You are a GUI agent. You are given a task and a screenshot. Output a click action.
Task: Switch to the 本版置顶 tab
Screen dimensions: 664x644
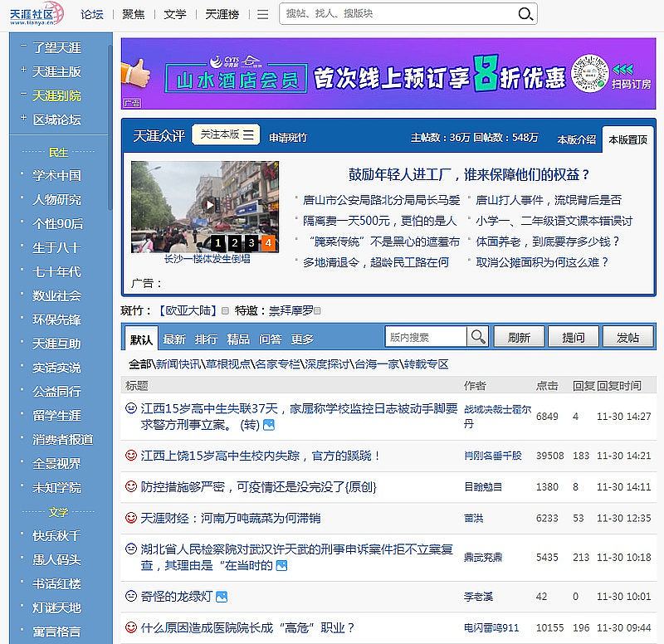point(627,139)
